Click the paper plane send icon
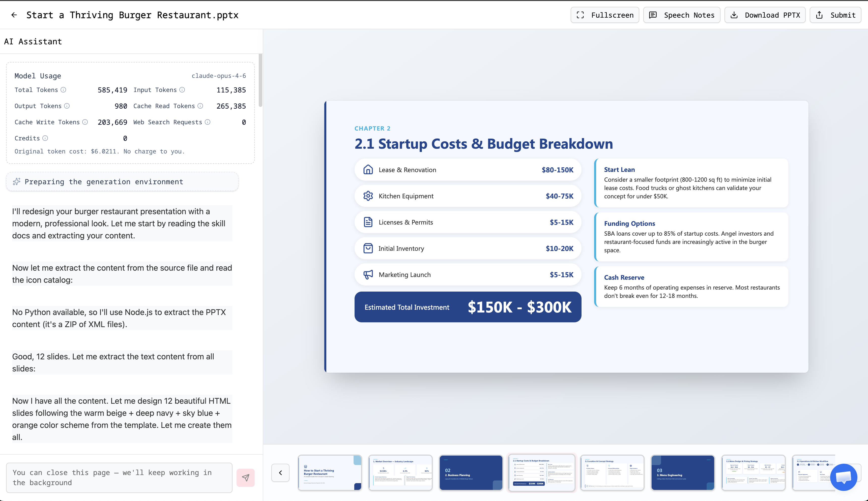 pyautogui.click(x=245, y=478)
